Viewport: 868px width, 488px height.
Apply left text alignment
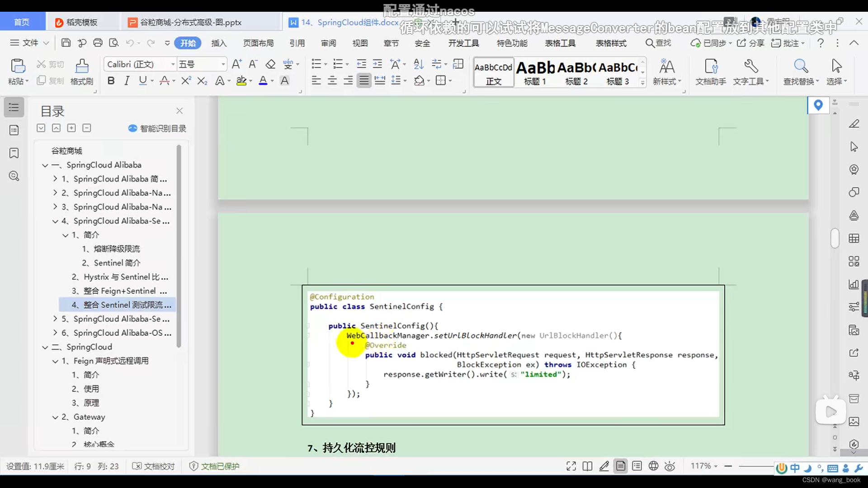coord(316,81)
